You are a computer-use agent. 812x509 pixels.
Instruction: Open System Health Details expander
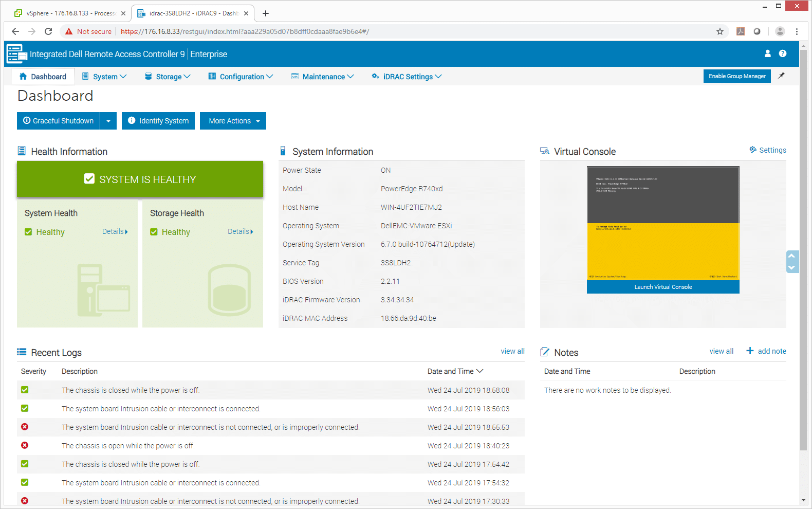[x=115, y=231]
